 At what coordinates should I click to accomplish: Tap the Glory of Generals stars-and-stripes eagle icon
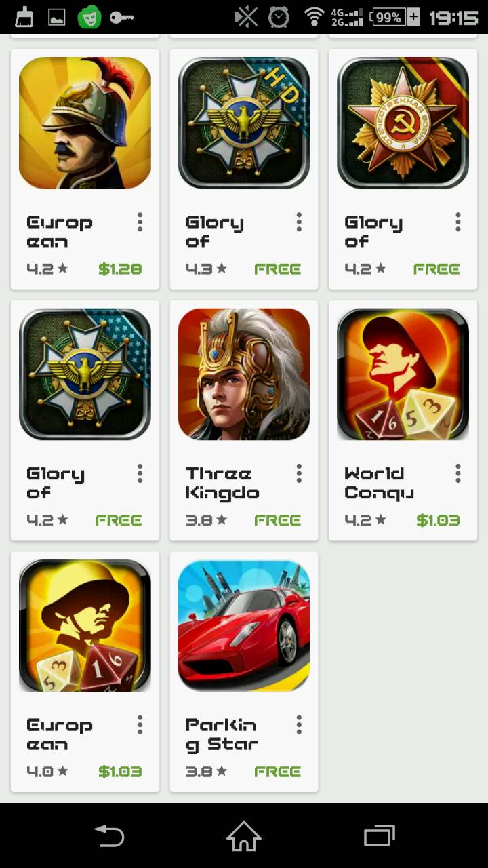point(85,374)
